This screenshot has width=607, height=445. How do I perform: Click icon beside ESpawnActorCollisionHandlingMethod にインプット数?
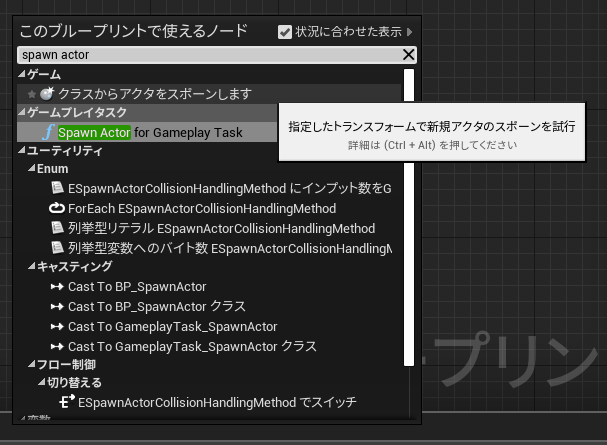(57, 188)
